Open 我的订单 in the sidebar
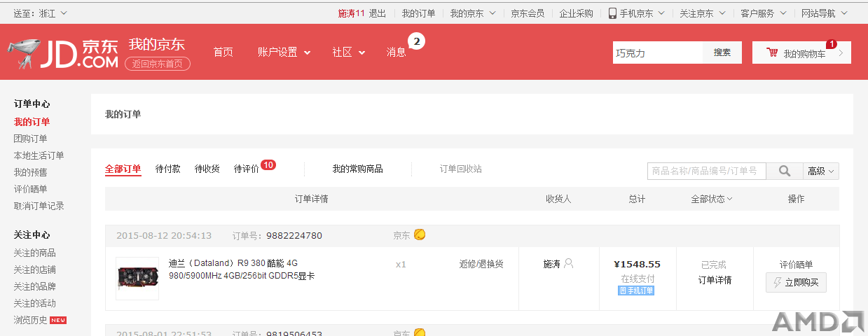Viewport: 868px width, 336px height. pos(32,122)
